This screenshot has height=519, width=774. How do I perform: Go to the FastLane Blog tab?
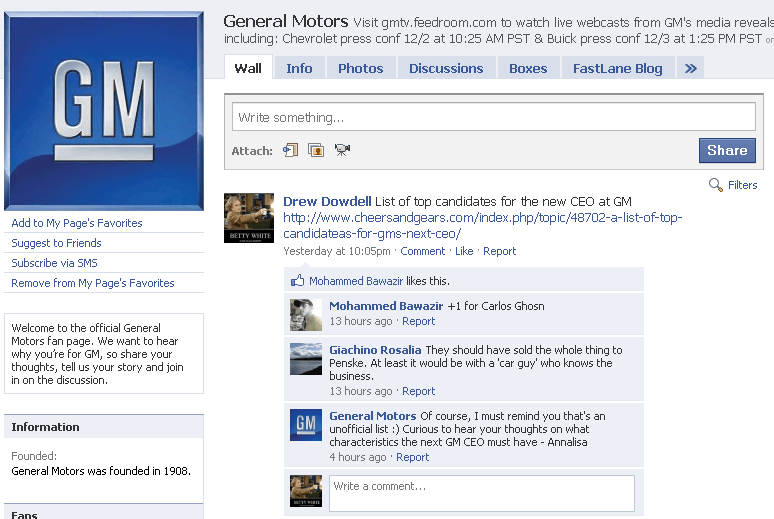[617, 68]
